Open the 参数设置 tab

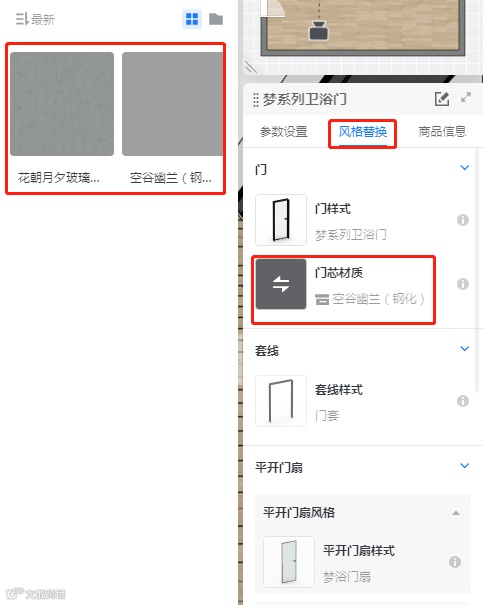(x=284, y=132)
